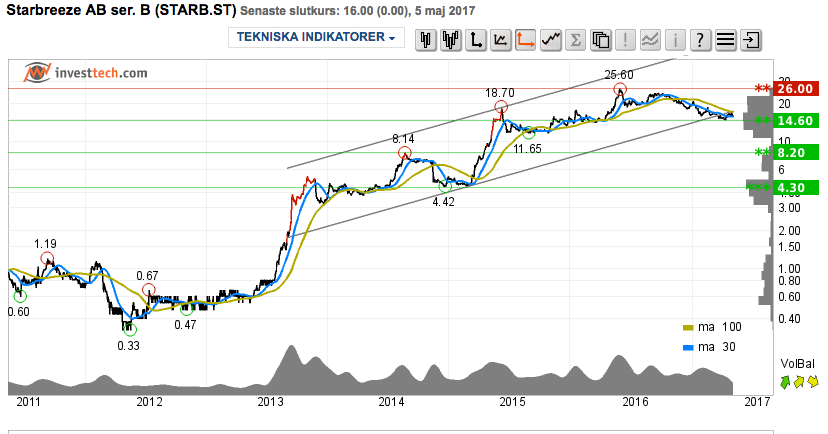The image size is (828, 434).
Task: Click the small line chart with axes icon
Action: pos(500,40)
